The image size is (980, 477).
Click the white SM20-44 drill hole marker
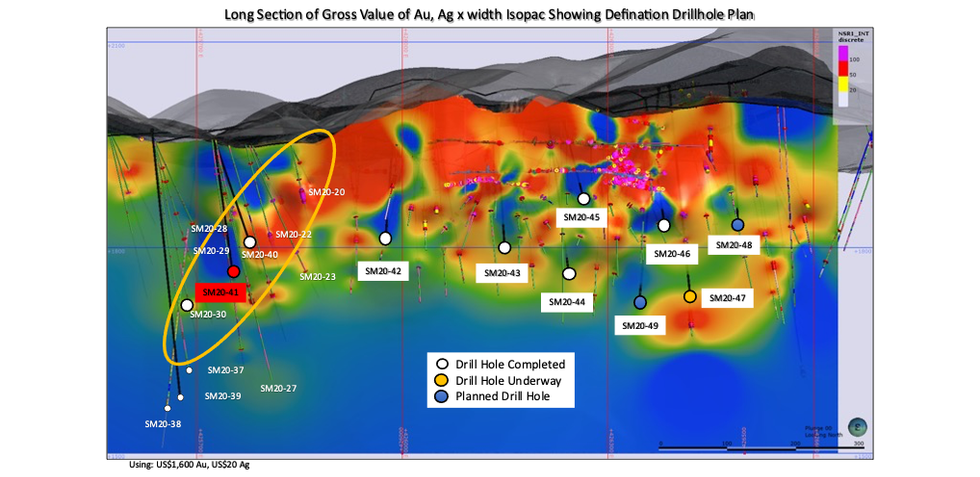(x=569, y=274)
